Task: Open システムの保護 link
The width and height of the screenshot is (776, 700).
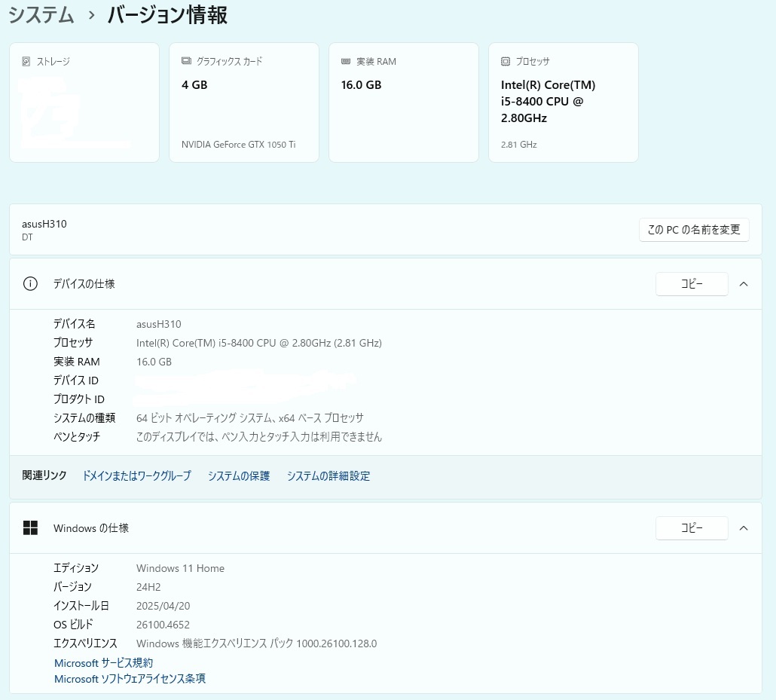Action: 239,475
